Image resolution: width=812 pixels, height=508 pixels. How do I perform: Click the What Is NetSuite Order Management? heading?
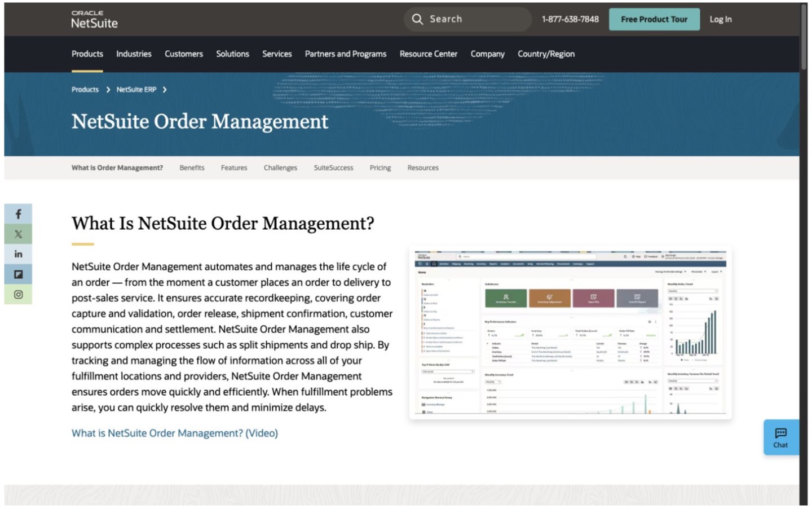pyautogui.click(x=223, y=223)
